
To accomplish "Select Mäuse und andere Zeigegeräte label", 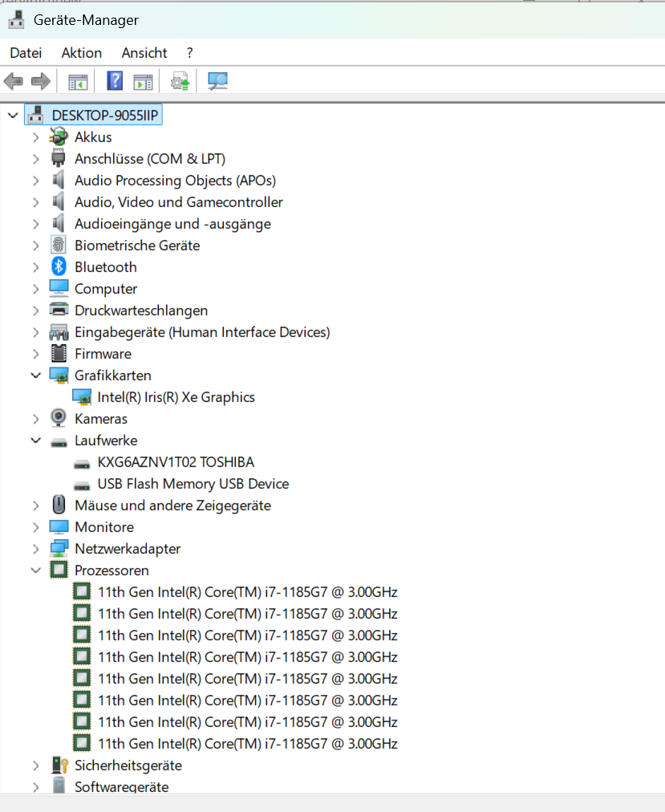I will coord(173,505).
